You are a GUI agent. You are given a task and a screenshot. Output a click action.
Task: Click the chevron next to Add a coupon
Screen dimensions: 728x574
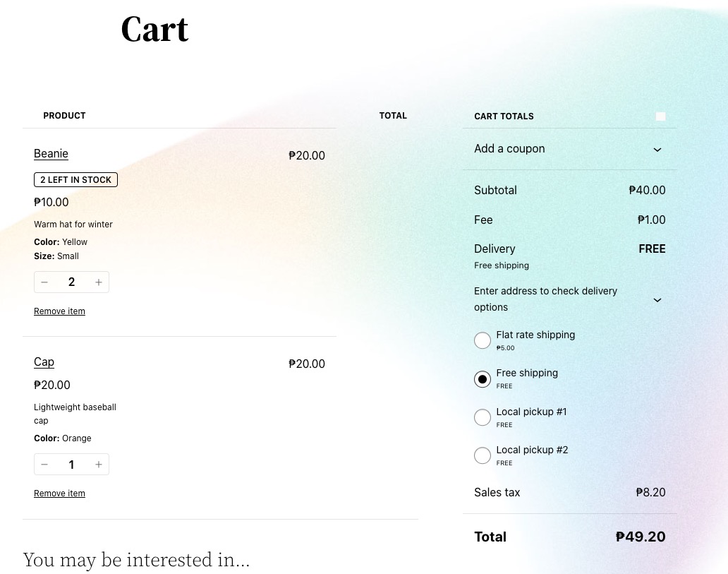click(657, 150)
